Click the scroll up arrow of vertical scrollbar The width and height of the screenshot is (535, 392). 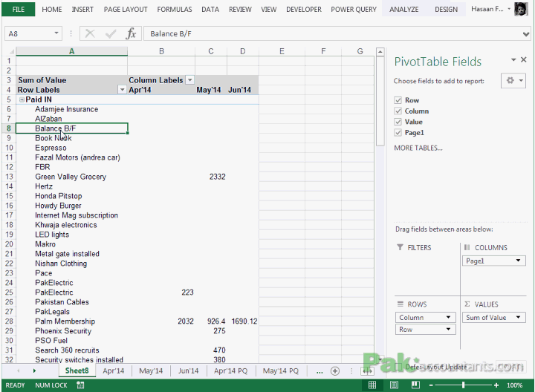point(380,52)
